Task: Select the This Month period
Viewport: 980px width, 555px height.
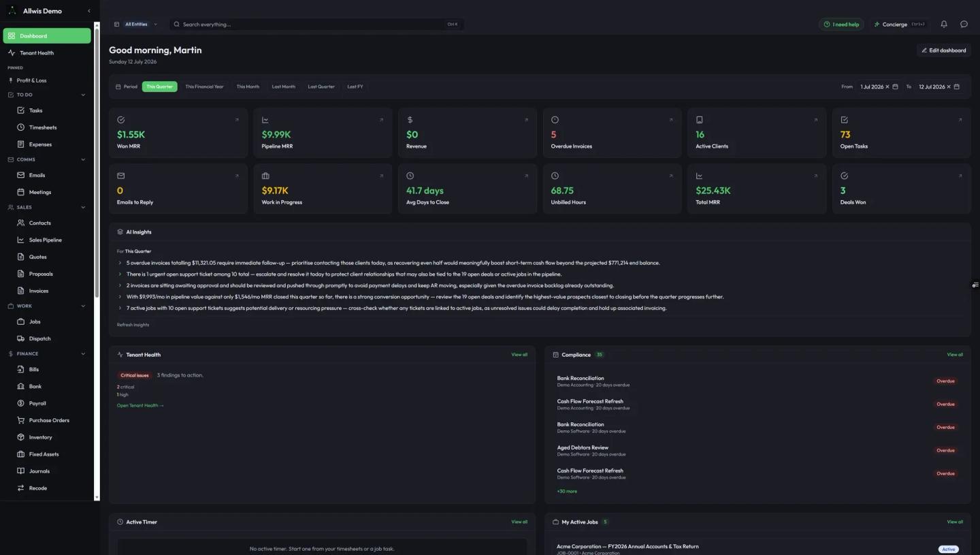Action: (248, 86)
